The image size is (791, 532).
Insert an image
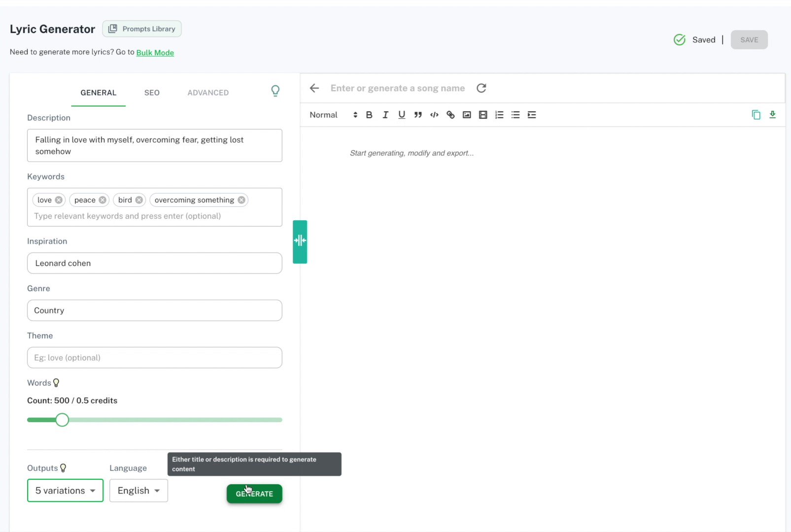click(467, 115)
